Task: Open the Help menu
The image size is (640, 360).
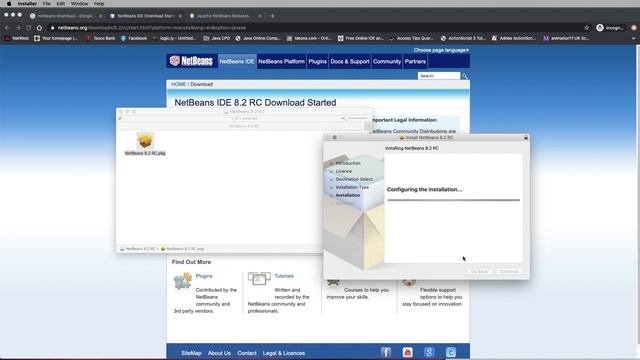Action: click(99, 4)
